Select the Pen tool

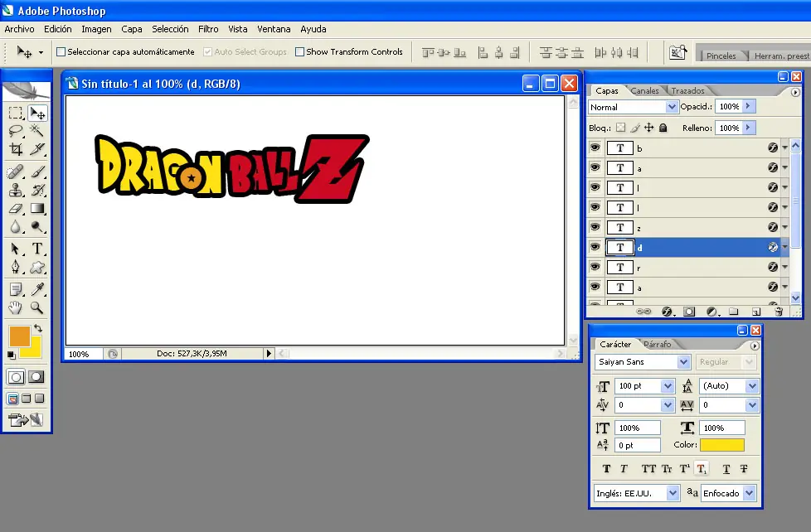click(16, 268)
